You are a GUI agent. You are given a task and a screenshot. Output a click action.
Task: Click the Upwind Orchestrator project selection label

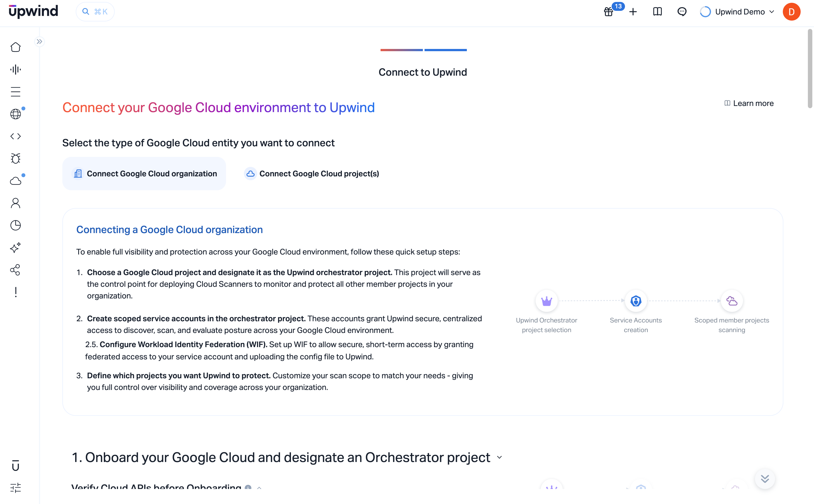(x=546, y=325)
